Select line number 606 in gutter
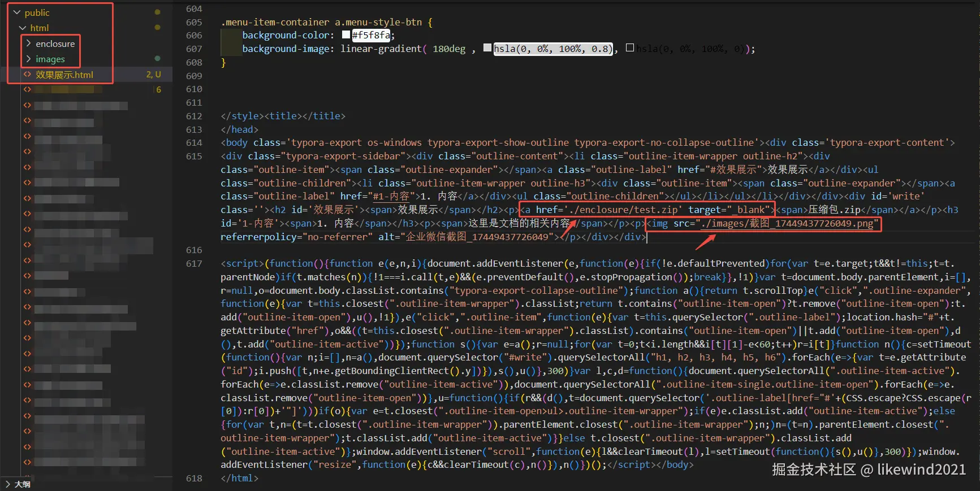Screen dimensions: 980x491 194,36
